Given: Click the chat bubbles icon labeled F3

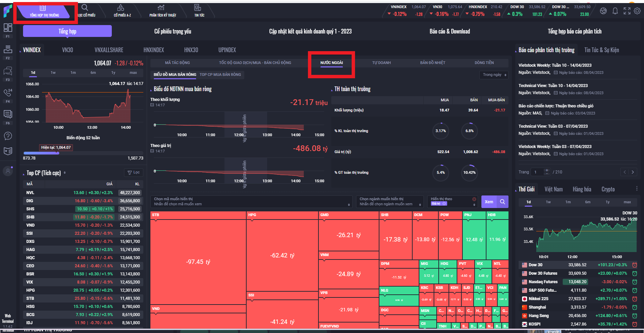Looking at the screenshot, I should click(x=8, y=71).
